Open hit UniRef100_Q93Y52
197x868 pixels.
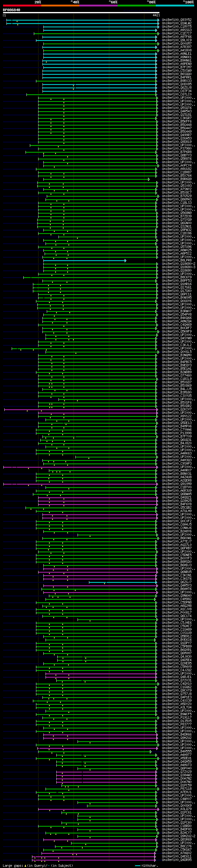pyautogui.click(x=177, y=20)
